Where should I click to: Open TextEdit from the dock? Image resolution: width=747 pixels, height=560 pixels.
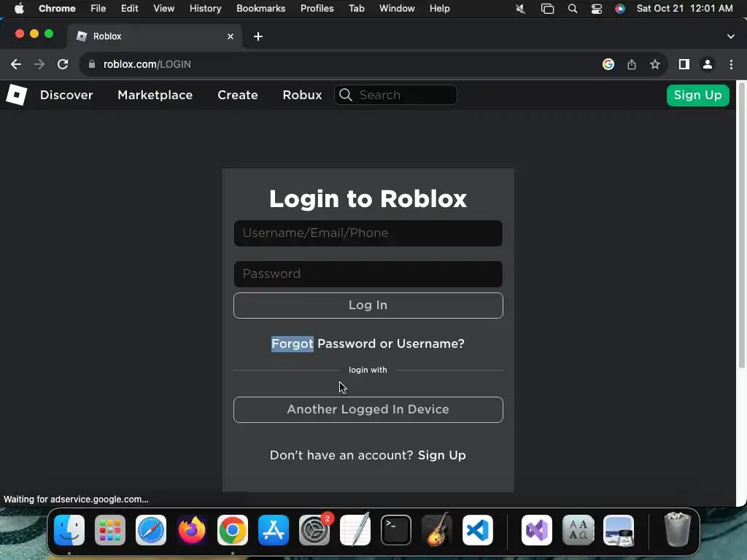point(355,530)
